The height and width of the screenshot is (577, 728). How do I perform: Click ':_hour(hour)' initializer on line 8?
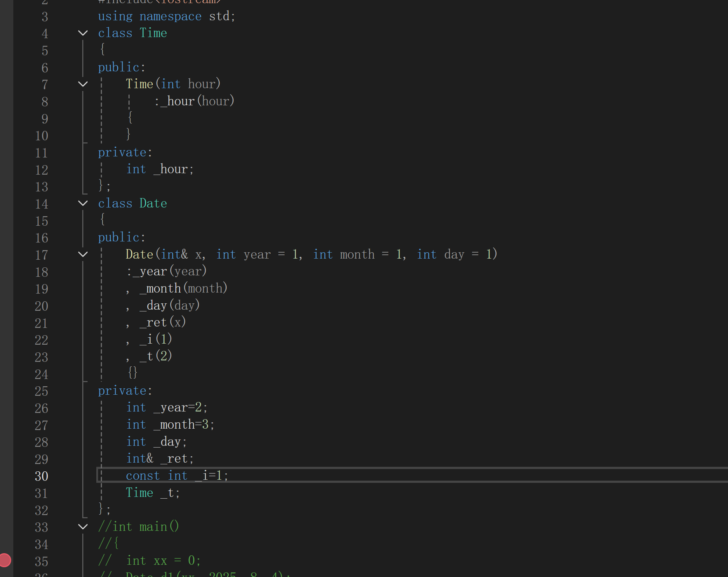(x=194, y=101)
